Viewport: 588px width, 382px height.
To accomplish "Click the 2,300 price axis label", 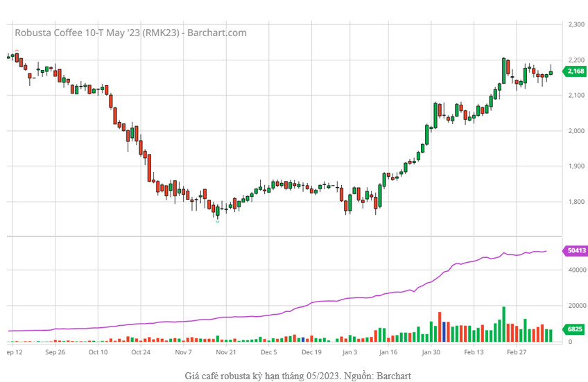I will pos(576,24).
